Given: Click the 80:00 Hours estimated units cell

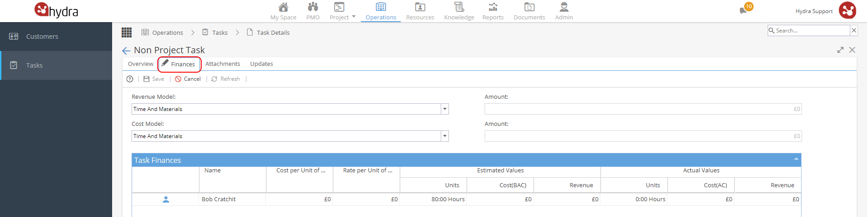Looking at the screenshot, I should click(x=433, y=199).
